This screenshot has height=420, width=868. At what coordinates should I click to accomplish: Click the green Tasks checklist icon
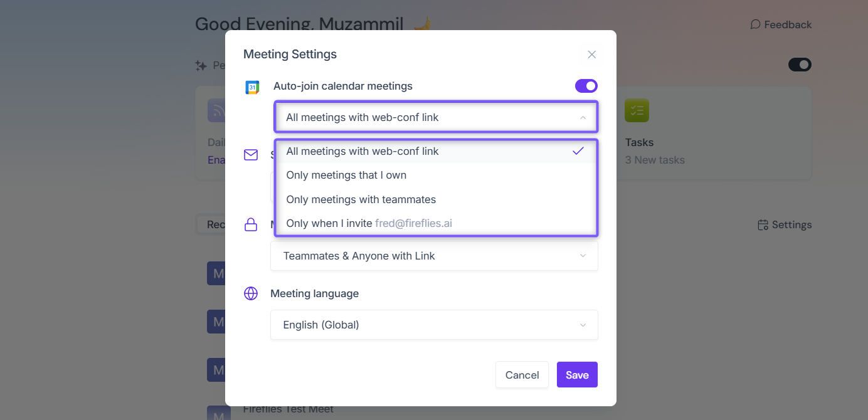pyautogui.click(x=637, y=110)
